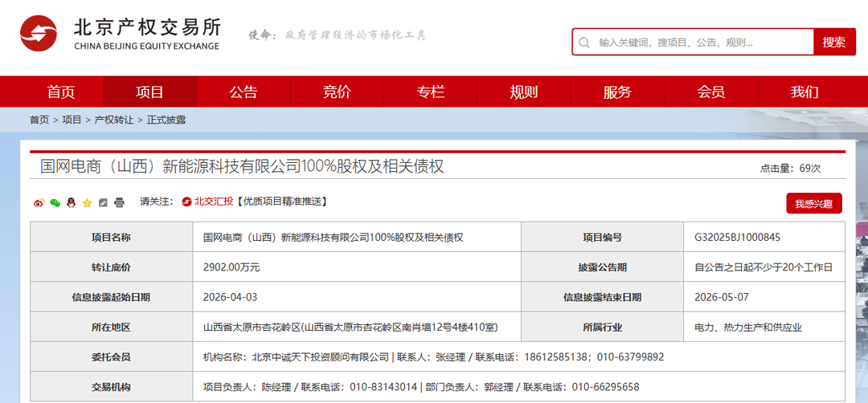The width and height of the screenshot is (868, 403).
Task: Click the 我感兴趣 button
Action: click(813, 204)
